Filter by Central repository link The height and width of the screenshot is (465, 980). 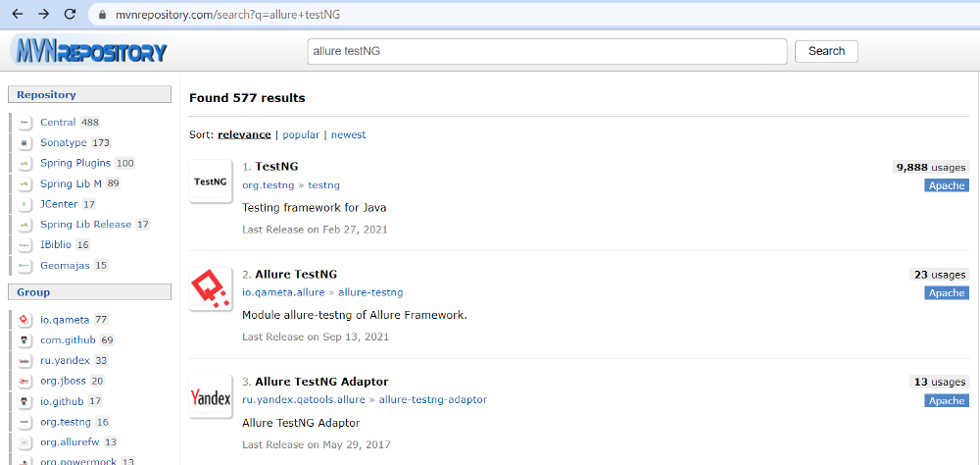[x=58, y=123]
